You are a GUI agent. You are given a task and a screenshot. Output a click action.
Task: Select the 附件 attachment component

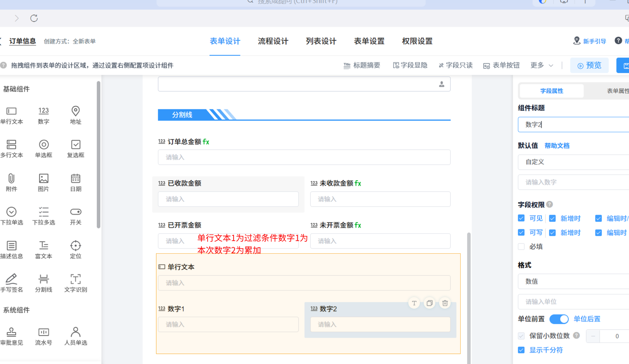click(11, 182)
